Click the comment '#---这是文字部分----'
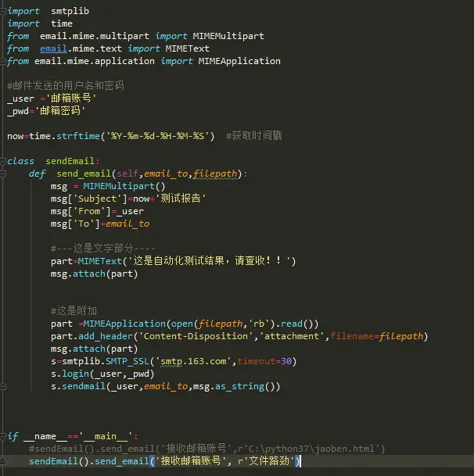The width and height of the screenshot is (474, 476). coord(103,249)
